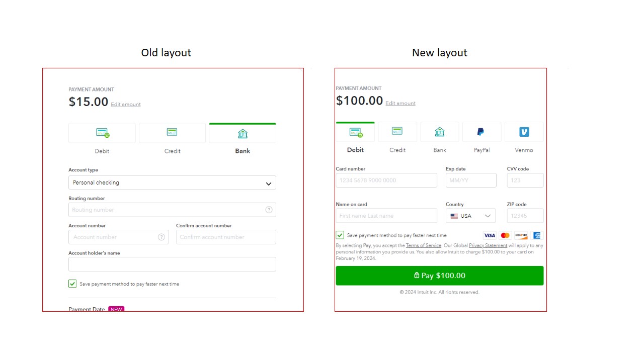
Task: Expand Country USA dropdown
Action: pyautogui.click(x=470, y=216)
